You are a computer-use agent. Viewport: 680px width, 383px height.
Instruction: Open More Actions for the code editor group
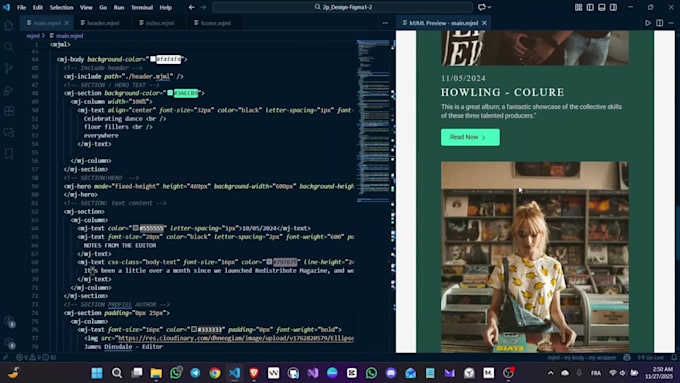[385, 23]
